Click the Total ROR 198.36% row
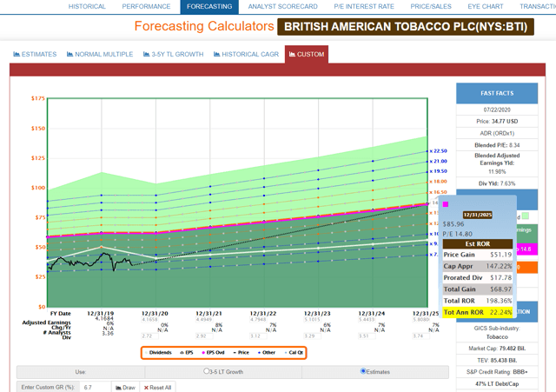The width and height of the screenshot is (556, 392). [478, 301]
